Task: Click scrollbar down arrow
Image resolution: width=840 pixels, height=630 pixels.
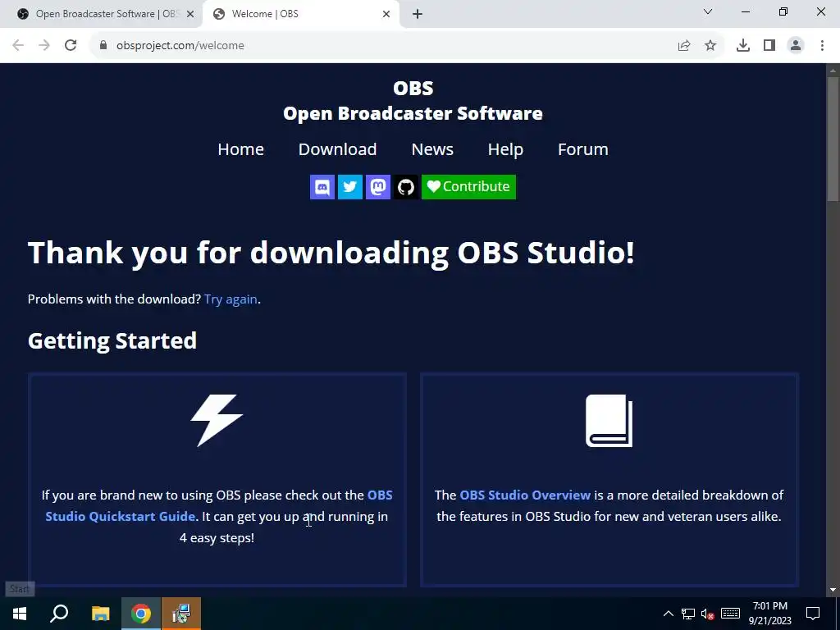Action: tap(833, 590)
